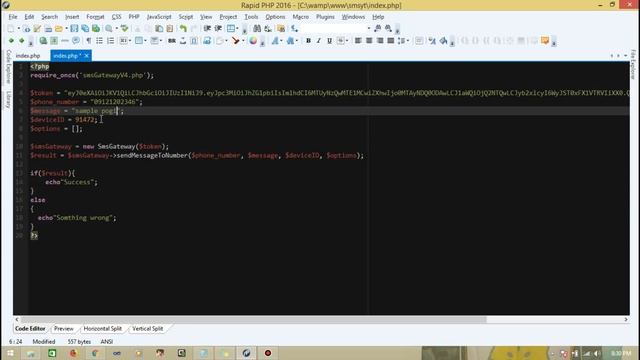Justify text using toolbar icon
640x360 pixels.
pyautogui.click(x=391, y=41)
